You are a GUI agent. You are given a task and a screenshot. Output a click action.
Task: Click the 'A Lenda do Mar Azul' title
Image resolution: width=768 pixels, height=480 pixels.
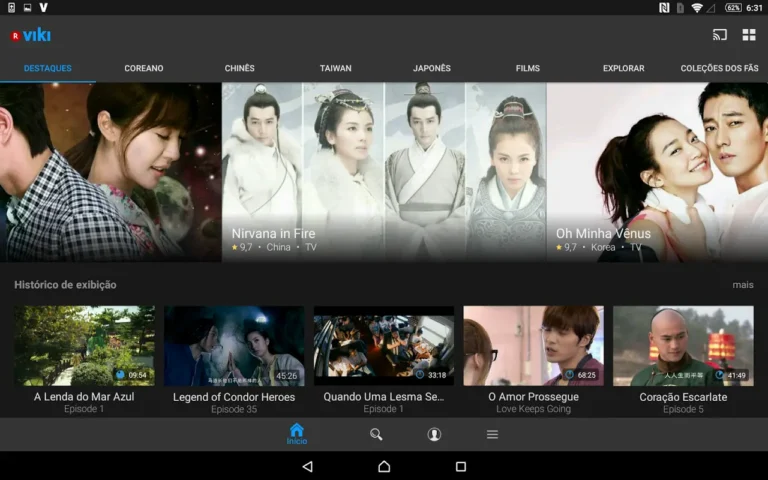pos(84,397)
